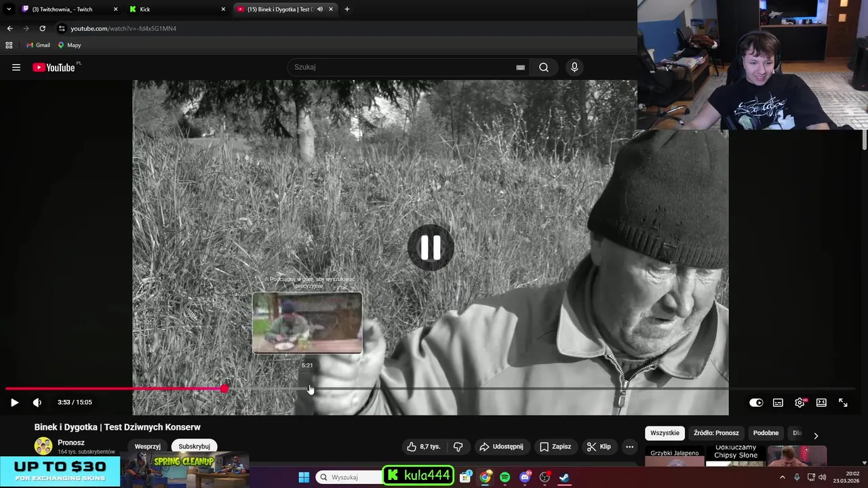Select the Podobne filter chip
Image resolution: width=868 pixels, height=488 pixels.
click(x=766, y=433)
